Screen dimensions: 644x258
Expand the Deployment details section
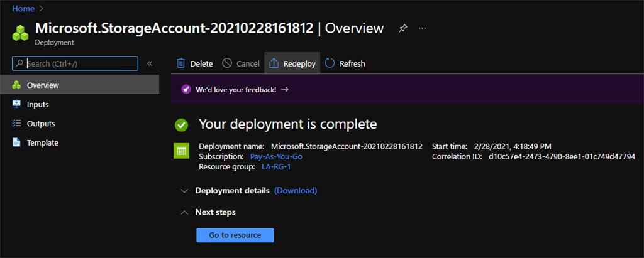click(x=184, y=191)
